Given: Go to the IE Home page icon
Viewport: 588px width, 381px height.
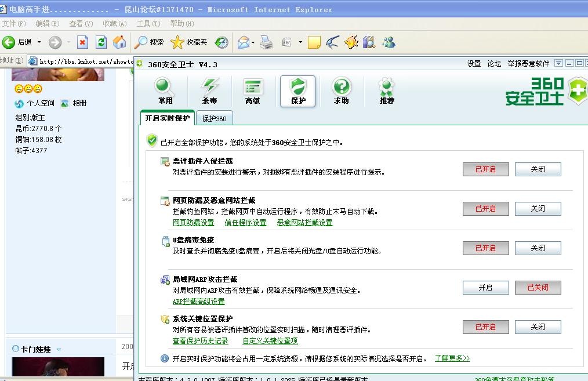Looking at the screenshot, I should pos(119,42).
